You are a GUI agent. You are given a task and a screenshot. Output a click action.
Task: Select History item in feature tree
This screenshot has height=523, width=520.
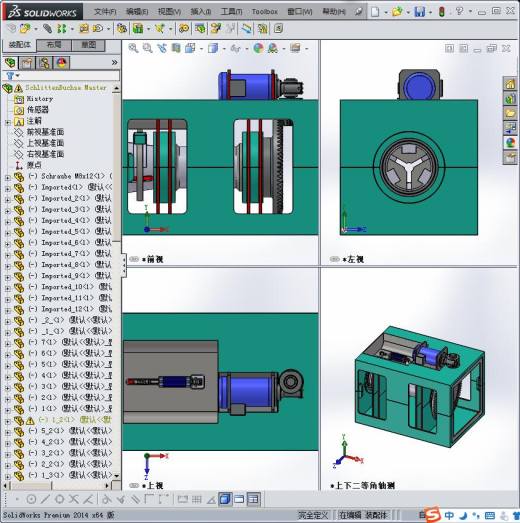[39, 99]
